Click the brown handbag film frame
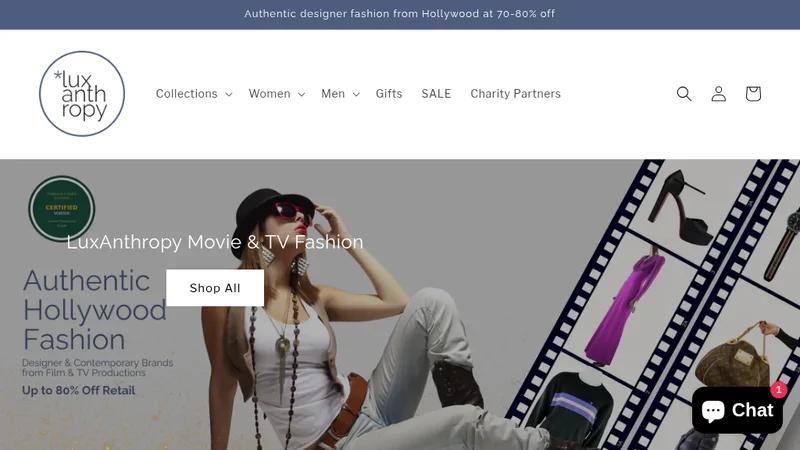800x450 pixels. 733,357
